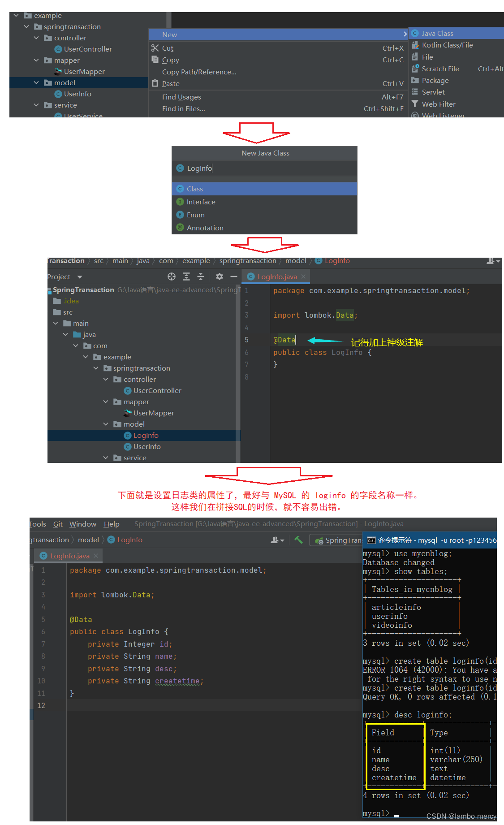This screenshot has width=504, height=825.
Task: Select Package in the New submenu
Action: click(x=456, y=80)
